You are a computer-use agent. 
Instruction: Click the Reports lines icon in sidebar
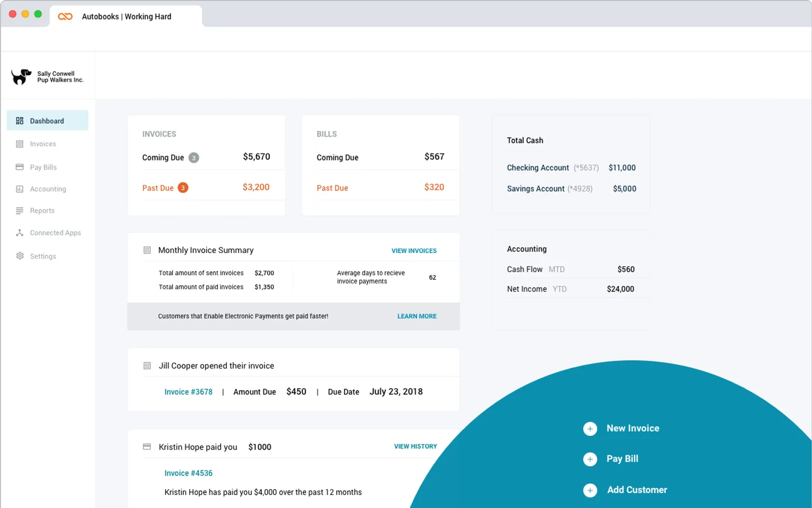[x=20, y=211]
